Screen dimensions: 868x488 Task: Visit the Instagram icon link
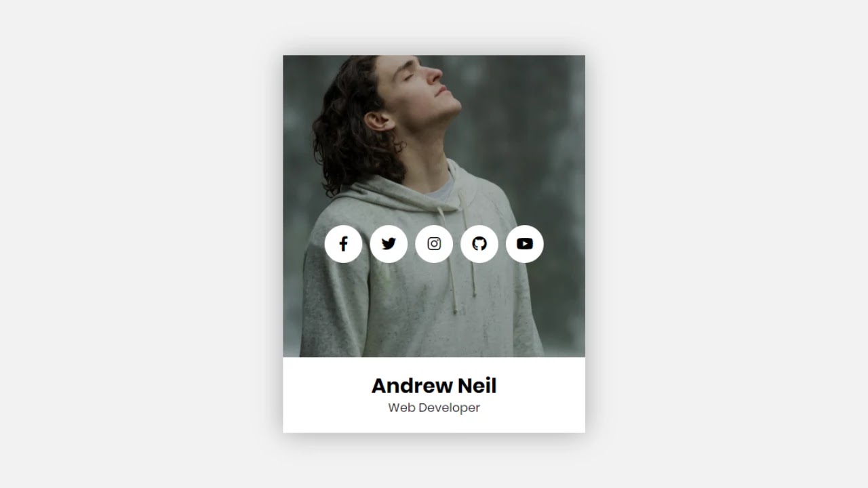(x=434, y=244)
